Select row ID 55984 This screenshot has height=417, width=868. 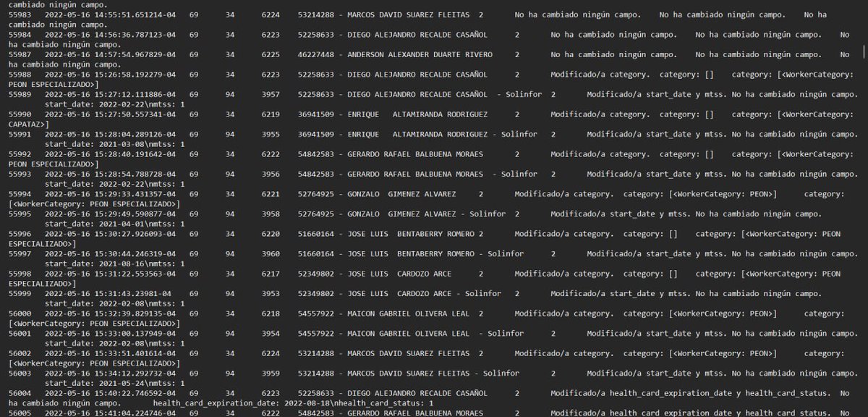pos(20,35)
